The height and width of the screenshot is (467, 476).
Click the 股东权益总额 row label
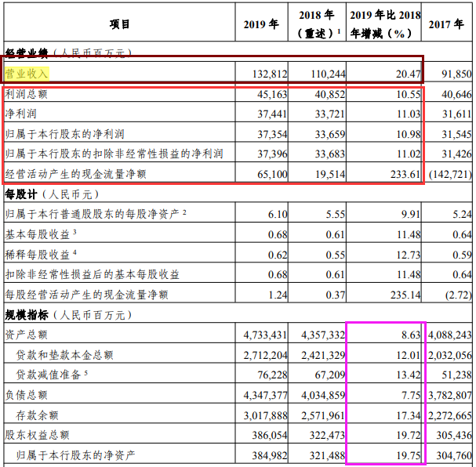pyautogui.click(x=37, y=435)
